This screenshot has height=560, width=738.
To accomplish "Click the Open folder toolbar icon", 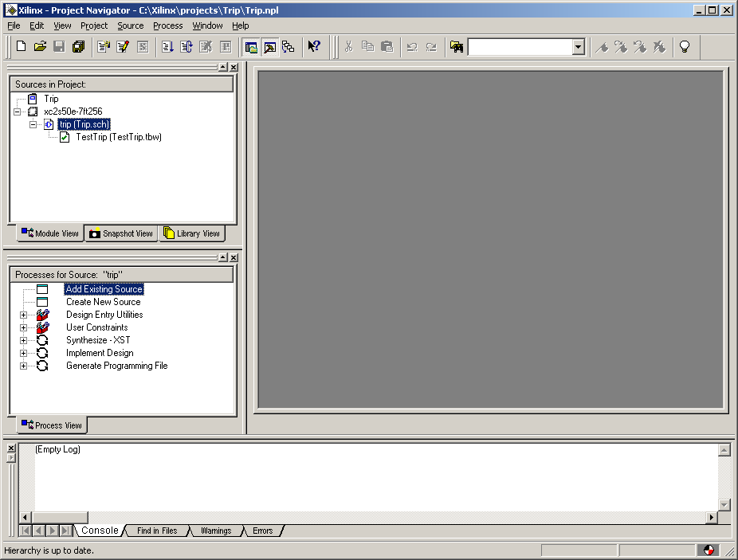I will 40,47.
